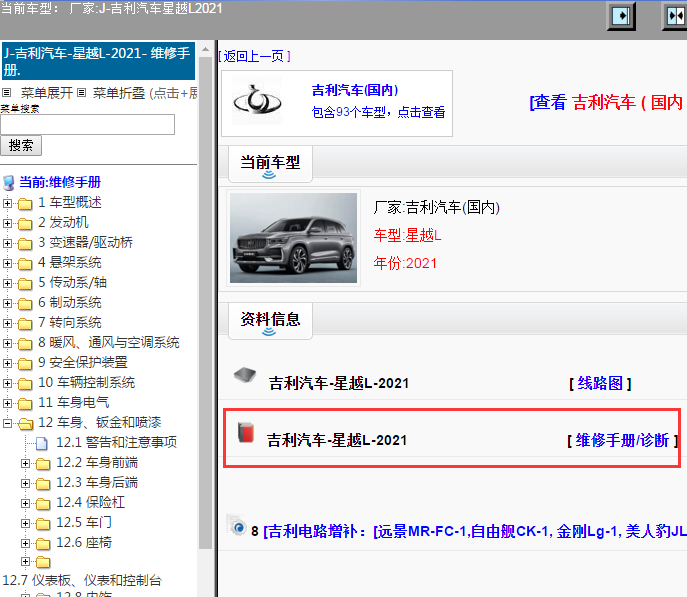Expand 12.5 车门 subfolder
Image resolution: width=687 pixels, height=597 pixels.
(25, 523)
